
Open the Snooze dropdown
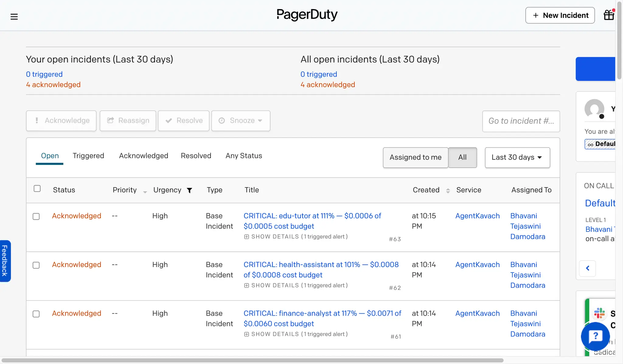point(241,121)
